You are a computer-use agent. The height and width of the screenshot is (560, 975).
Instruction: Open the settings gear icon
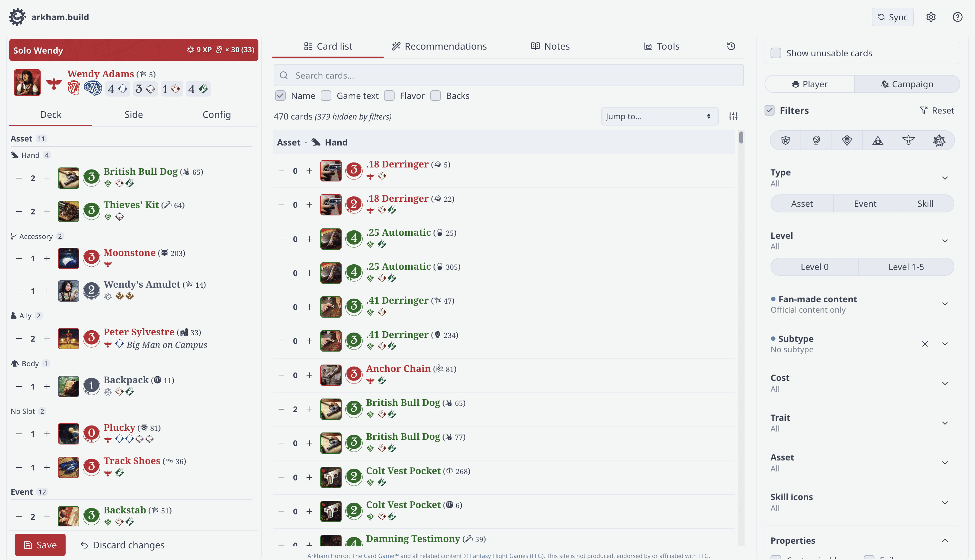931,17
